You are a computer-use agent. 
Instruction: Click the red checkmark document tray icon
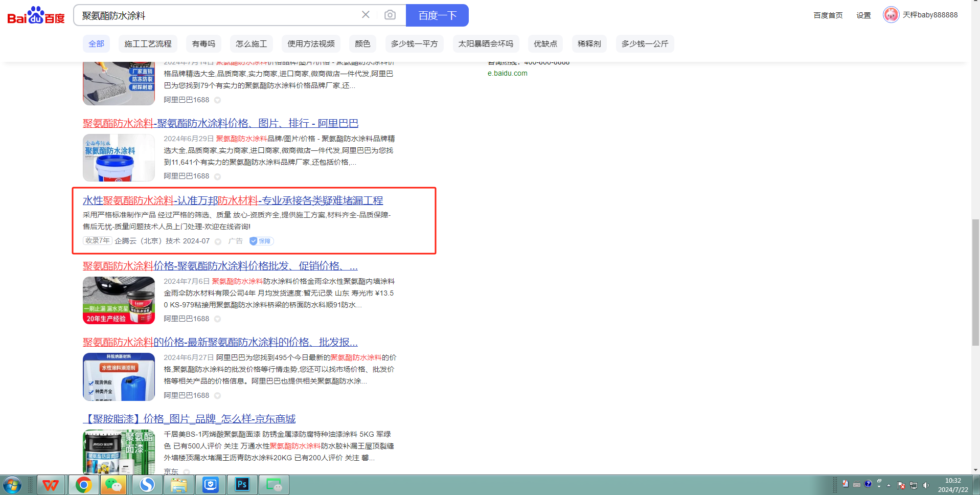(x=845, y=484)
